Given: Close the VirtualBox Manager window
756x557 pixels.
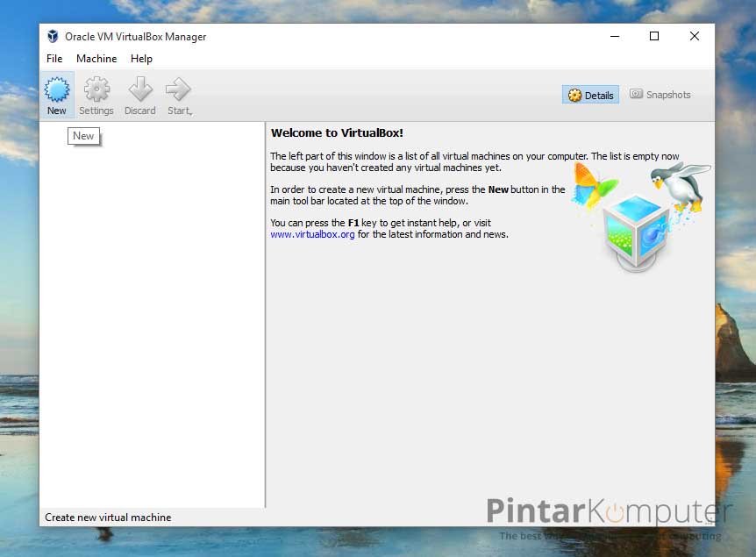Looking at the screenshot, I should (695, 36).
